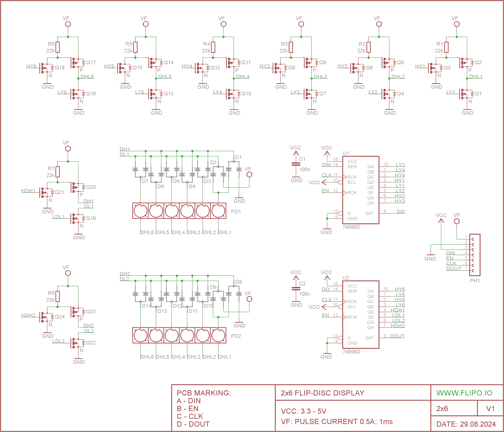This screenshot has width=504, height=432.
Task: Select the DATE: 29.08.2024 field
Action: (x=466, y=424)
